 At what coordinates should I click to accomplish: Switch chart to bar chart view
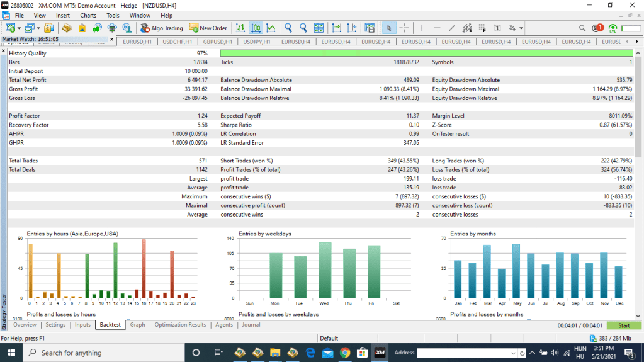[x=240, y=28]
